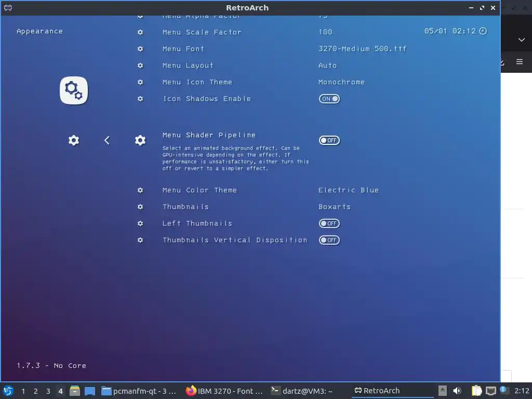Toggle the Icon Shadows Enable switch
The width and height of the screenshot is (532, 399).
click(x=329, y=99)
